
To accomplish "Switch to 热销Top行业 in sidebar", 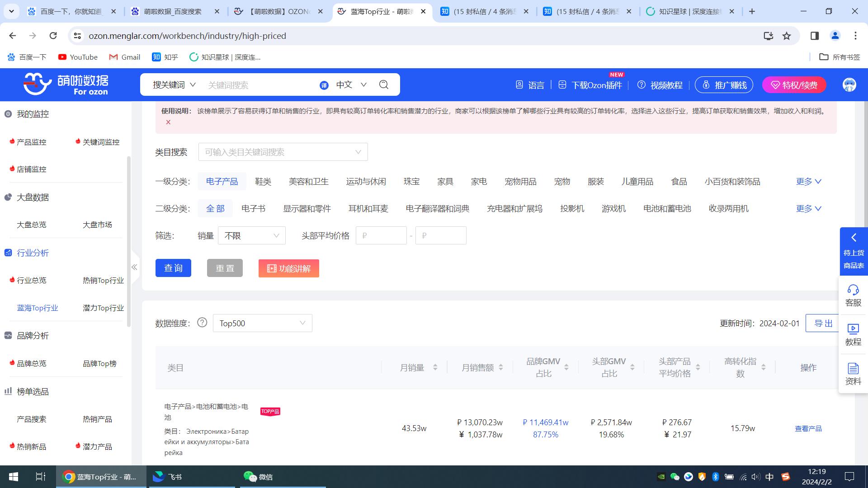I will [x=103, y=280].
